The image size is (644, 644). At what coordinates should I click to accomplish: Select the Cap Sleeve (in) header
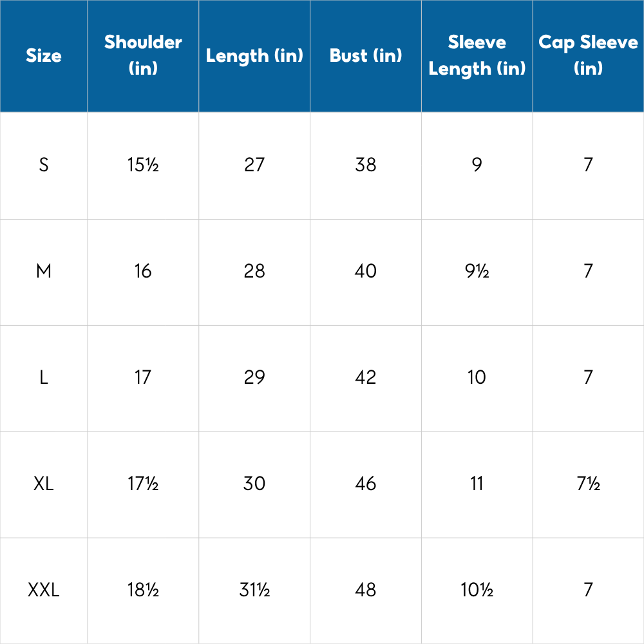click(x=588, y=55)
